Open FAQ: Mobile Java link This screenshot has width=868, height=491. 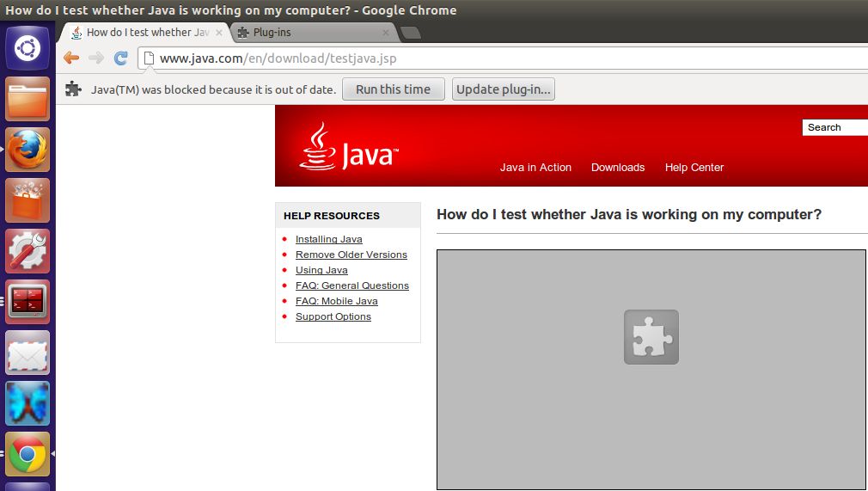pos(337,301)
